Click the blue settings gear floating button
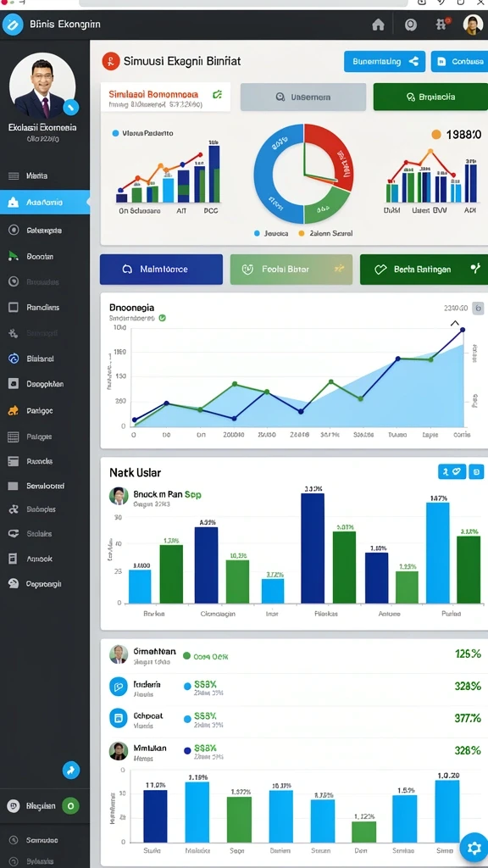The height and width of the screenshot is (868, 488). pos(473,848)
